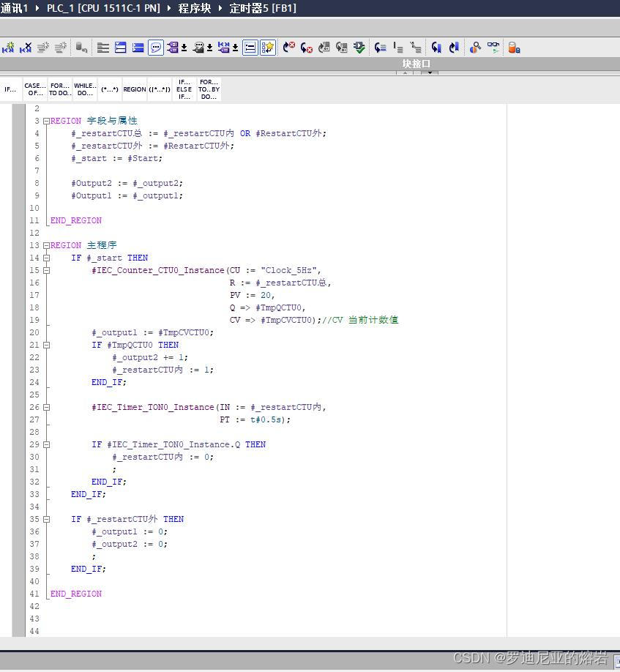Screen dimensions: 620x672
Task: Click line number 44 in gutter
Action: (34, 631)
